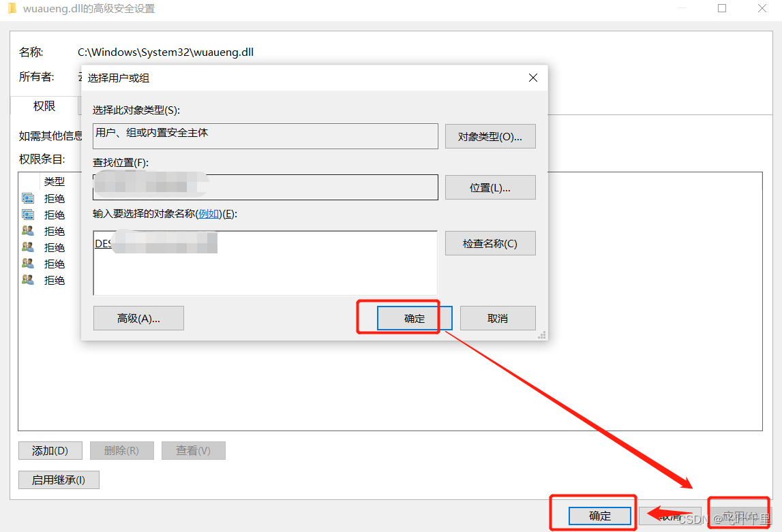Open the 位置(L)... location picker
782x532 pixels.
coord(490,188)
